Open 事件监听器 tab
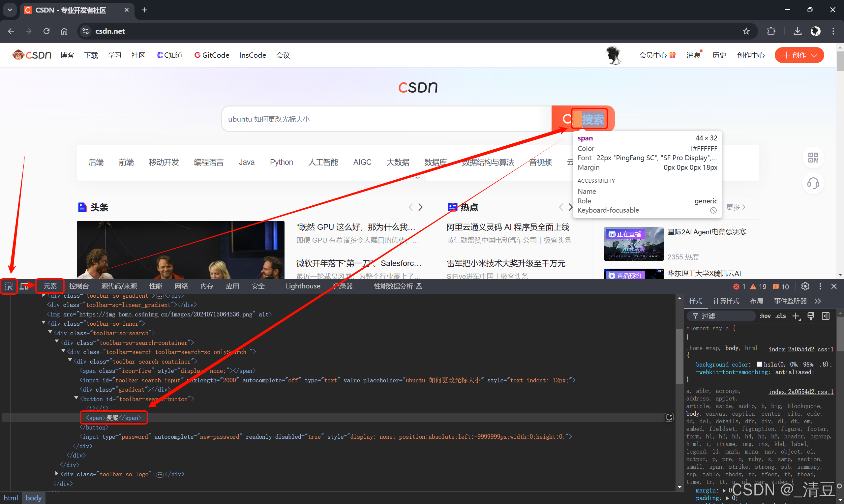The height and width of the screenshot is (504, 844). [790, 301]
